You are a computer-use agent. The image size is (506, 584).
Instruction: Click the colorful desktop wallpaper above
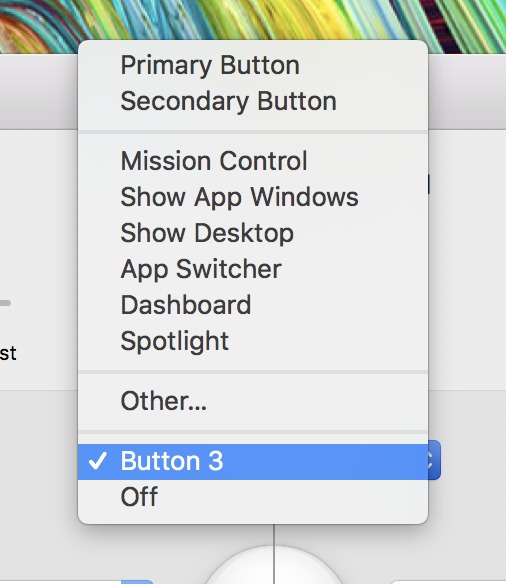(253, 19)
